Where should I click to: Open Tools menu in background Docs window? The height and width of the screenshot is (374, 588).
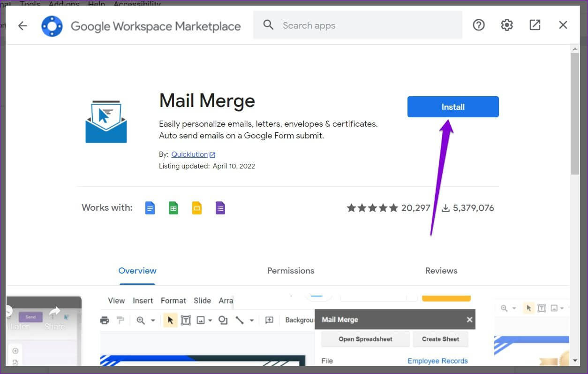[x=30, y=4]
